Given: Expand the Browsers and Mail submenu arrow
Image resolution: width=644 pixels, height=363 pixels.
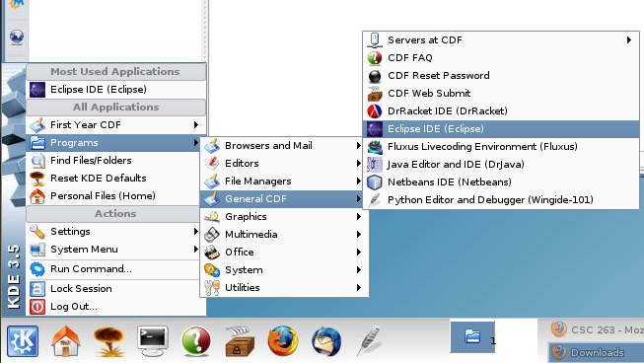Looking at the screenshot, I should [x=359, y=146].
